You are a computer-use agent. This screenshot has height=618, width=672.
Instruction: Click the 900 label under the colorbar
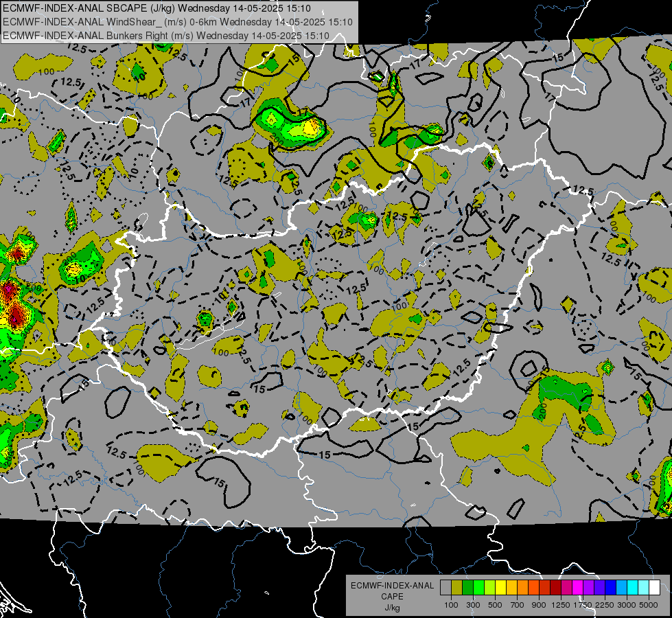(x=539, y=605)
